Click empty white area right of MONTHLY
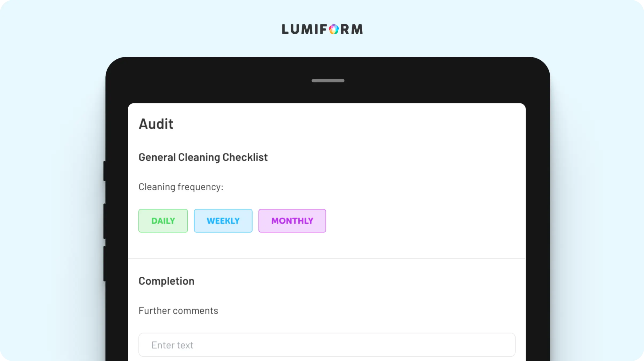 (x=425, y=221)
